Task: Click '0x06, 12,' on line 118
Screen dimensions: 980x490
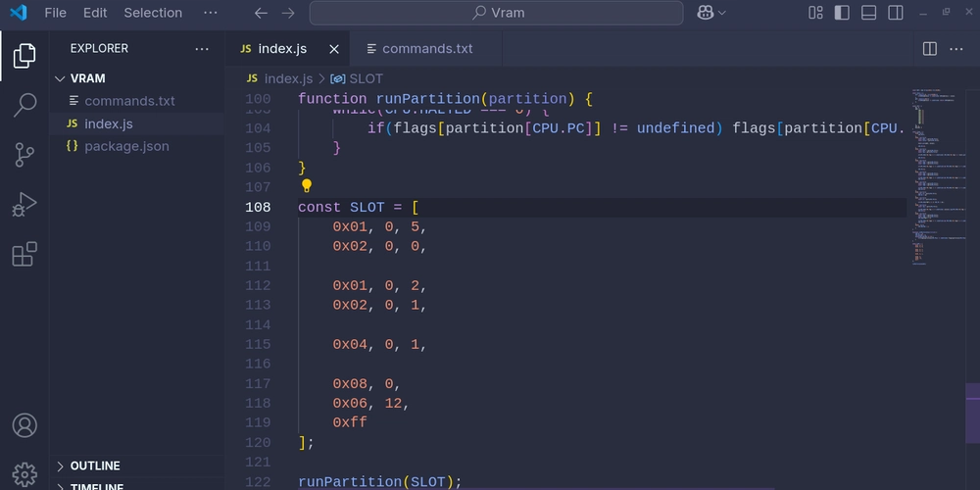Action: click(370, 403)
